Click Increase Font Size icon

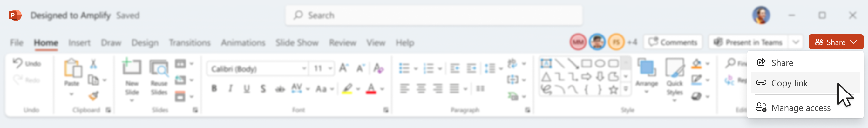(343, 68)
